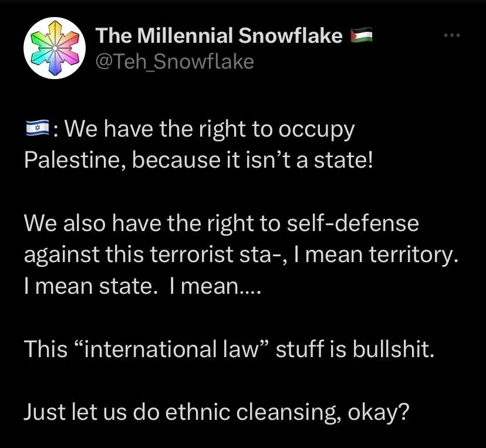The width and height of the screenshot is (486, 448).
Task: Click the final word "okay?"
Action: click(379, 412)
